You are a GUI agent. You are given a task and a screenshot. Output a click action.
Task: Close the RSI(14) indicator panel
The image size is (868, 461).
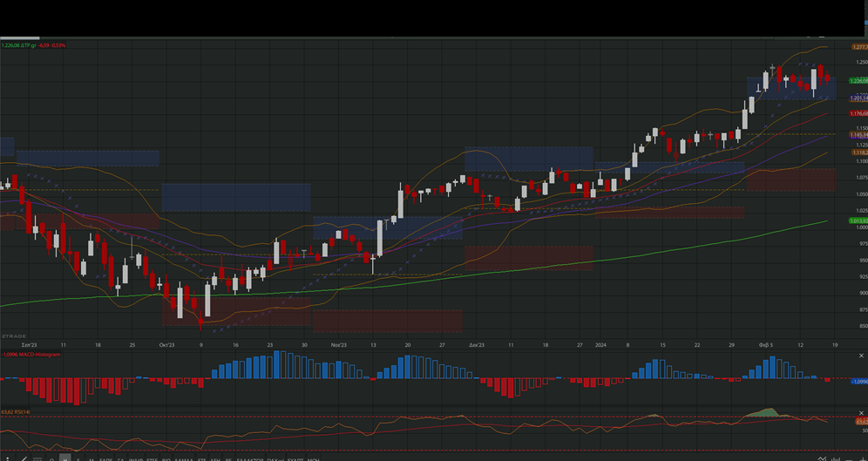click(861, 413)
